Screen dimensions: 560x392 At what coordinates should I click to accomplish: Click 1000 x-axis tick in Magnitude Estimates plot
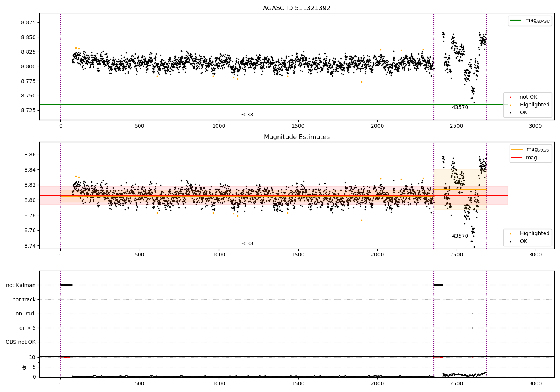[x=219, y=255]
